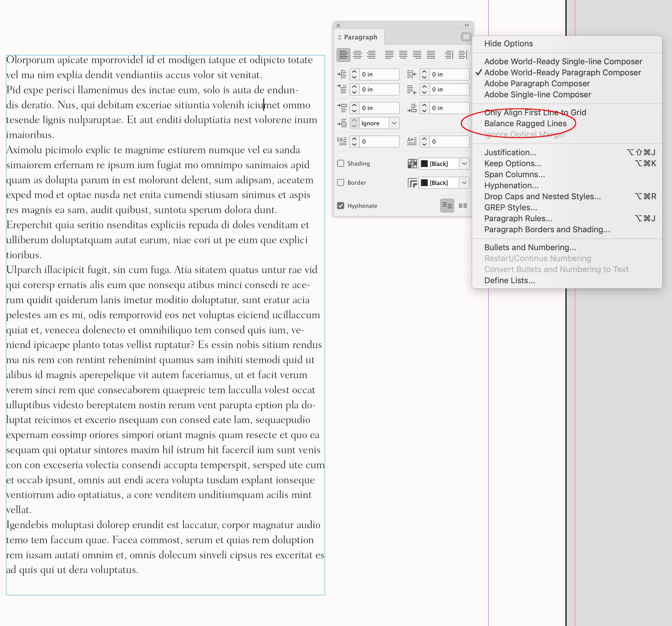
Task: Click the shading color grid icon
Action: 412,164
